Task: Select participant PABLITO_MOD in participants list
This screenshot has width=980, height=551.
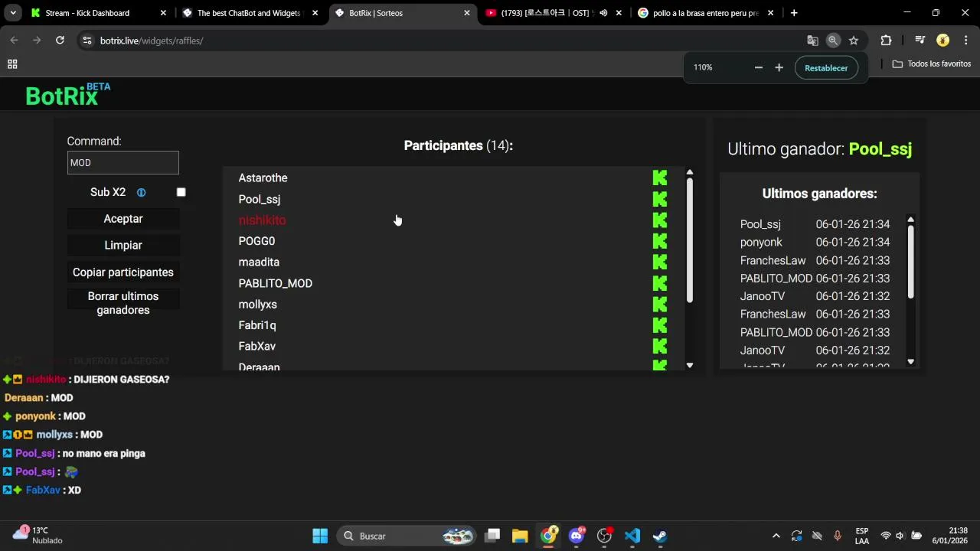Action: point(275,284)
